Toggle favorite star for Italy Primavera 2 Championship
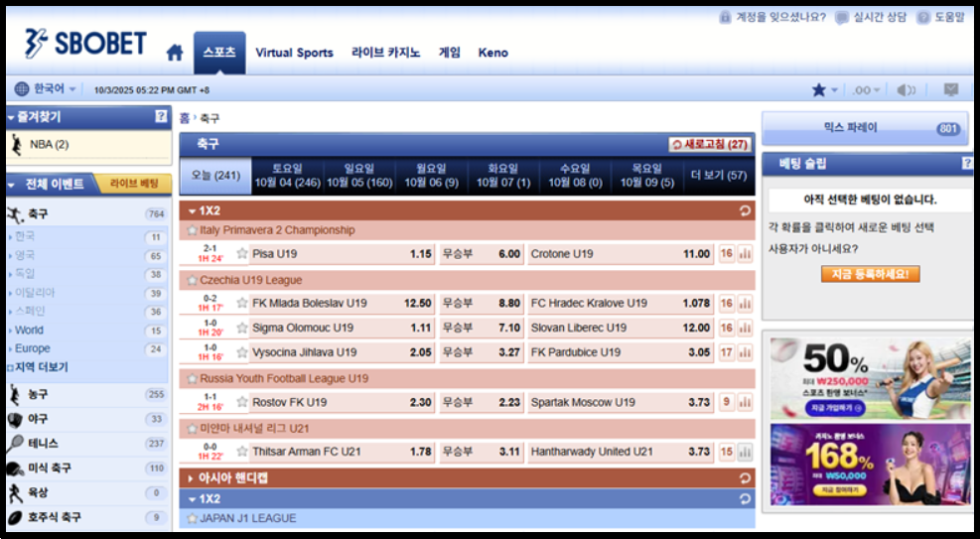The height and width of the screenshot is (539, 980). [x=193, y=230]
